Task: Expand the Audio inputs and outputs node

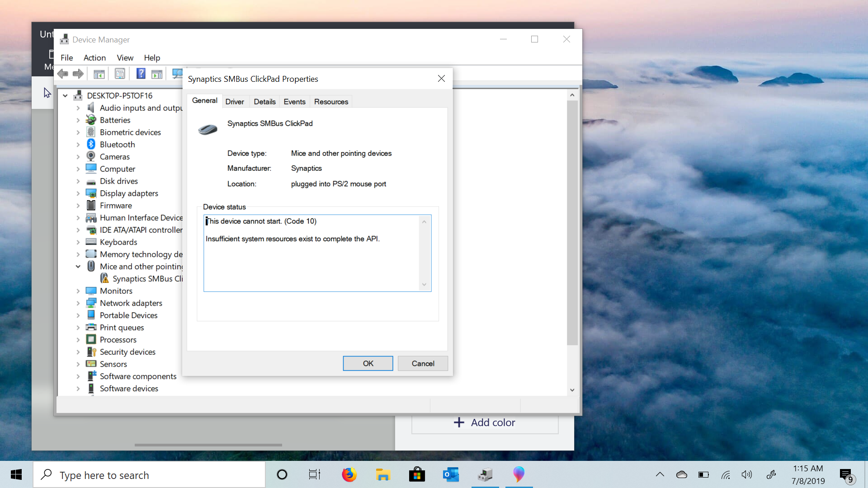Action: 78,108
